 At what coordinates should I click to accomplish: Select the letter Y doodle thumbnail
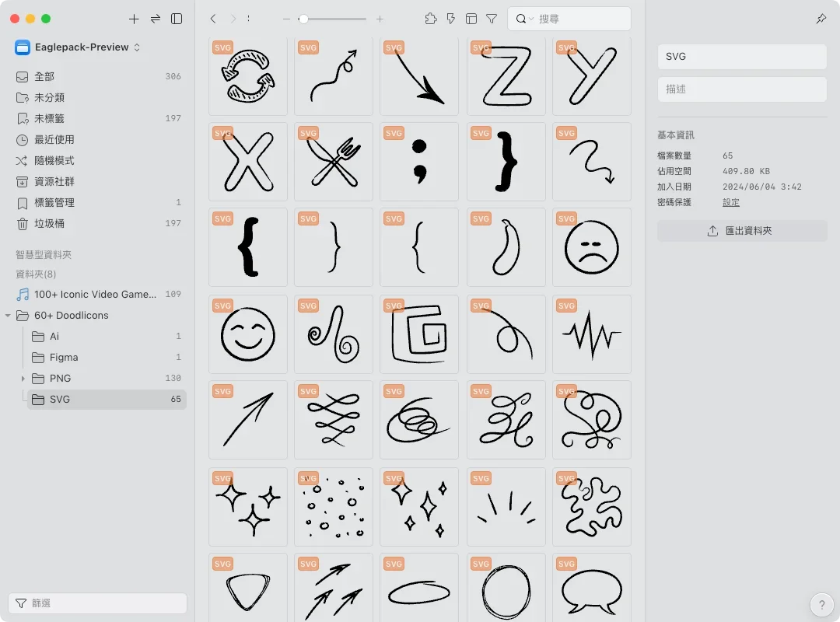pyautogui.click(x=592, y=76)
